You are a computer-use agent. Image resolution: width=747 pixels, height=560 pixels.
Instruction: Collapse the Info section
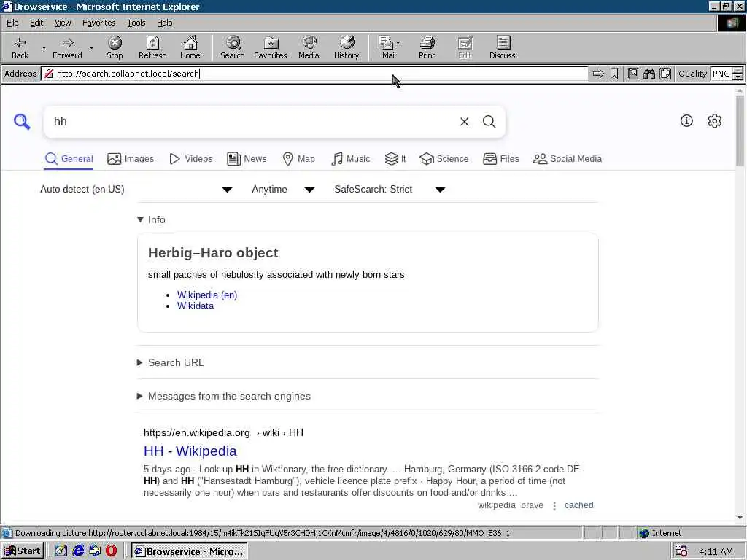click(151, 219)
